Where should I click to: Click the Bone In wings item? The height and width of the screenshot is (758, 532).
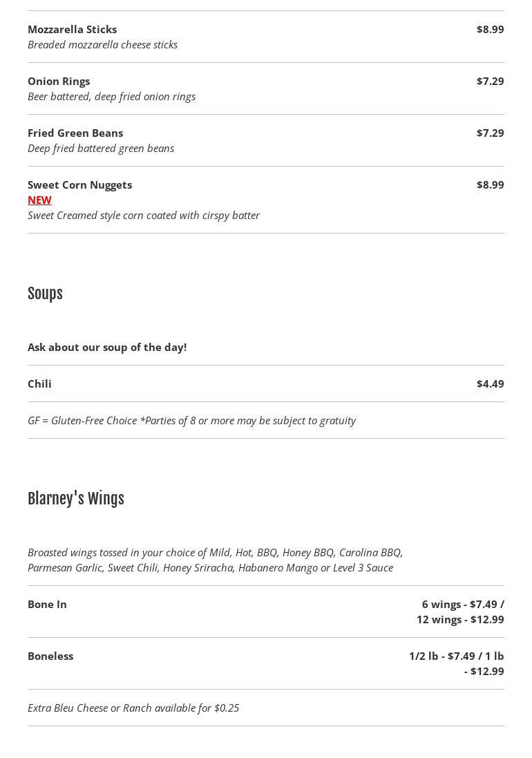pos(47,604)
